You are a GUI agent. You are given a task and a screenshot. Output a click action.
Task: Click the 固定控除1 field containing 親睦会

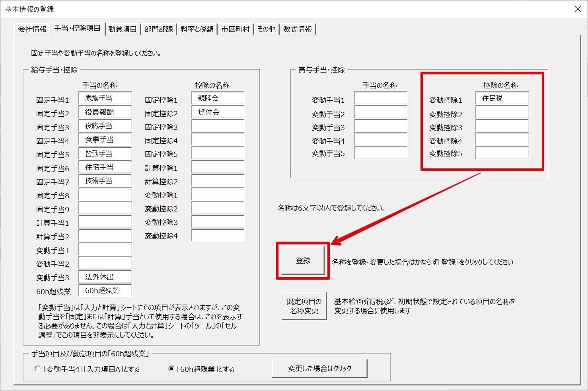pos(218,98)
